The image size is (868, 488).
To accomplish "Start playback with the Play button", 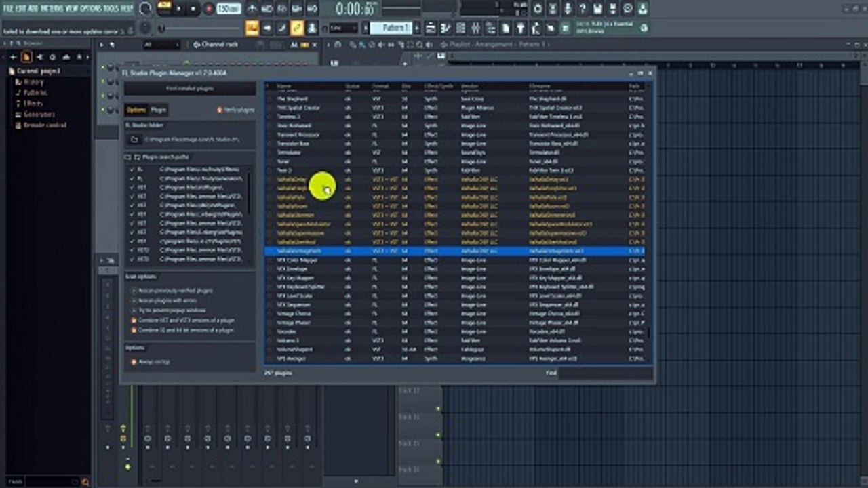I will (179, 9).
